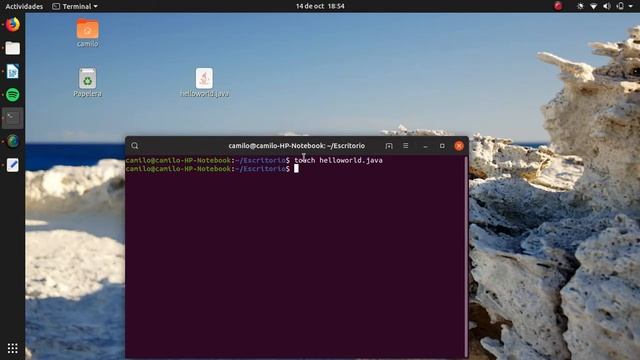This screenshot has width=640, height=360.
Task: Click the terminal scrollbar
Action: click(466, 256)
